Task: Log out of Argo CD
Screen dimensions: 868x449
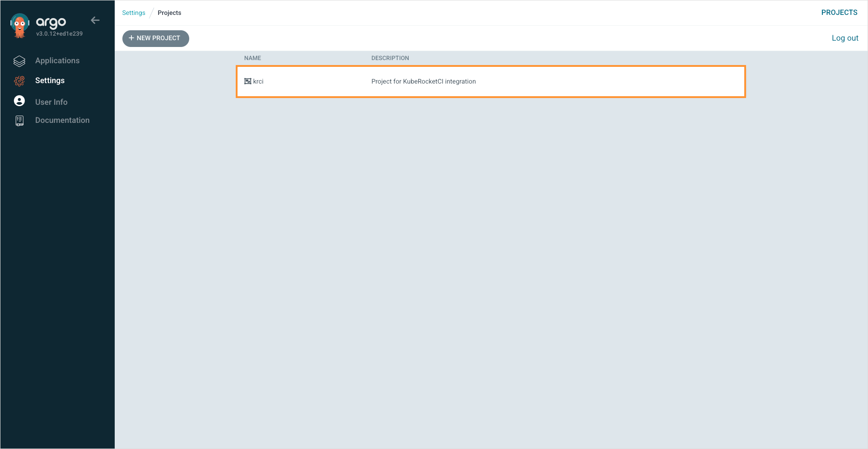Action: [845, 37]
